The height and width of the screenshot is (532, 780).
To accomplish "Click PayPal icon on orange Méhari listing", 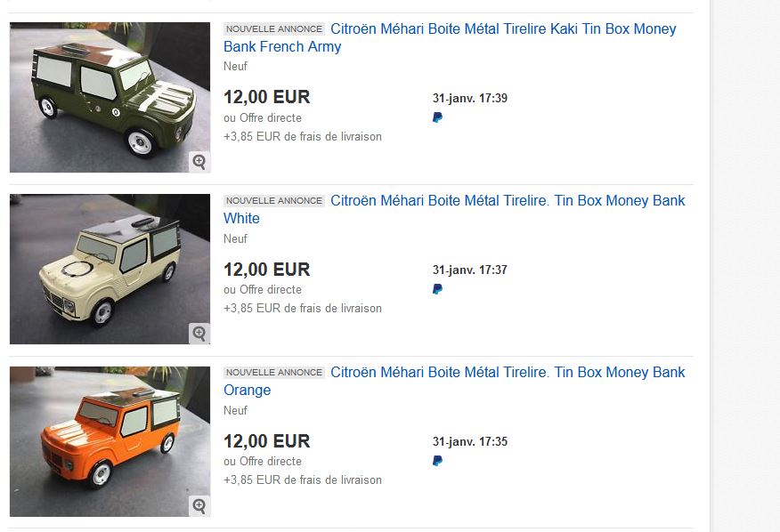I will [437, 461].
